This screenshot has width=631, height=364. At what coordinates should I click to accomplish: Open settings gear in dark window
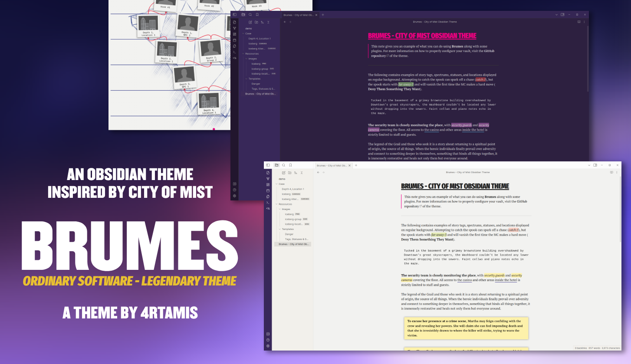pyautogui.click(x=235, y=196)
